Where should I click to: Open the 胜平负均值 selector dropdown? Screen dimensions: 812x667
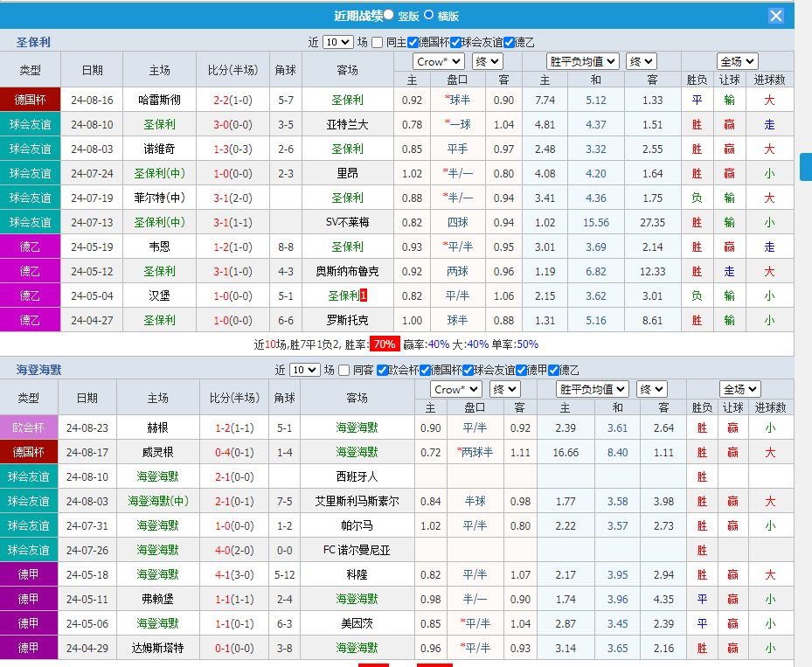tap(582, 61)
